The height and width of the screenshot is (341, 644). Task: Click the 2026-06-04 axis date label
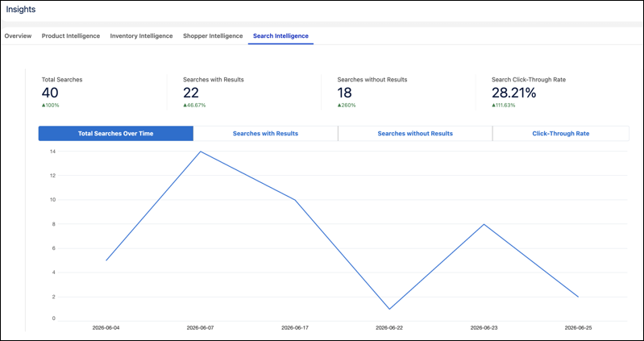tap(106, 328)
